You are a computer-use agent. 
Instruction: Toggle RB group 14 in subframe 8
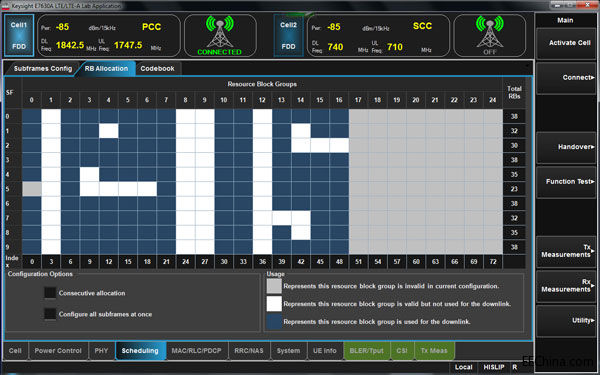tap(301, 233)
